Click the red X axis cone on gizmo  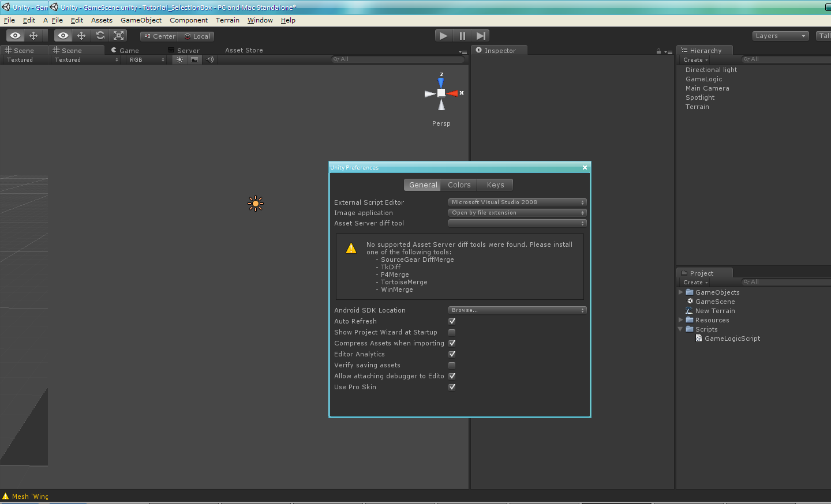pos(452,93)
